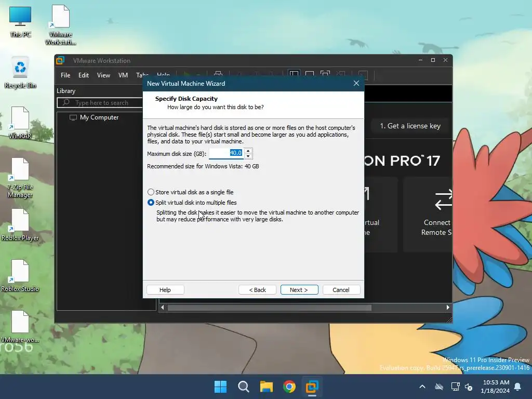Open Roblox Studio desktop shortcut

click(x=20, y=276)
